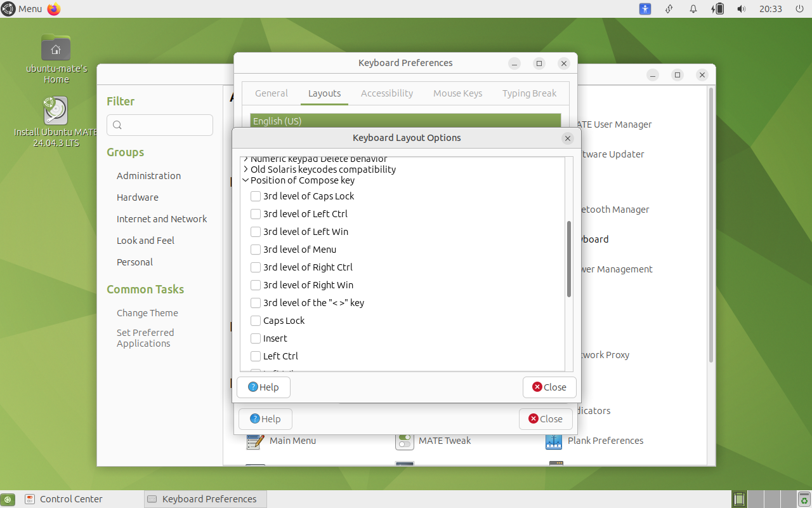This screenshot has width=812, height=508.
Task: Open Plank Preferences icon
Action: [x=554, y=441]
